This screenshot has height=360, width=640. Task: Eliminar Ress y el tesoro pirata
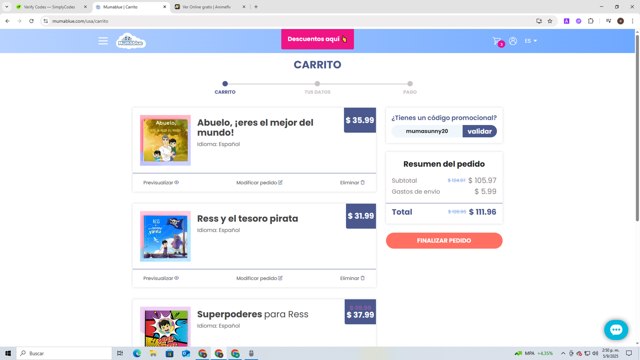pos(352,278)
